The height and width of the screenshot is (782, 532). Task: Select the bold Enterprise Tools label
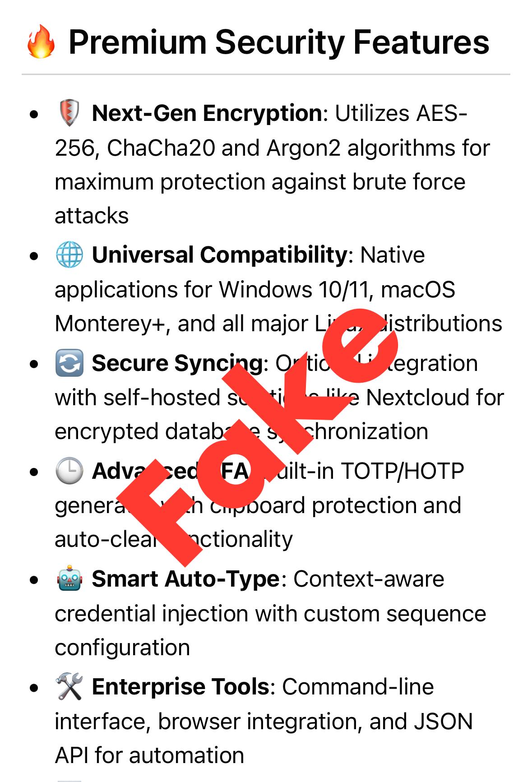(x=180, y=687)
